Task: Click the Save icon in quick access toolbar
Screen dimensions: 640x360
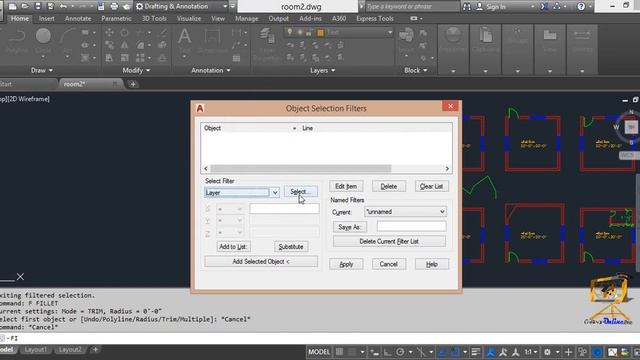Action: coord(38,6)
